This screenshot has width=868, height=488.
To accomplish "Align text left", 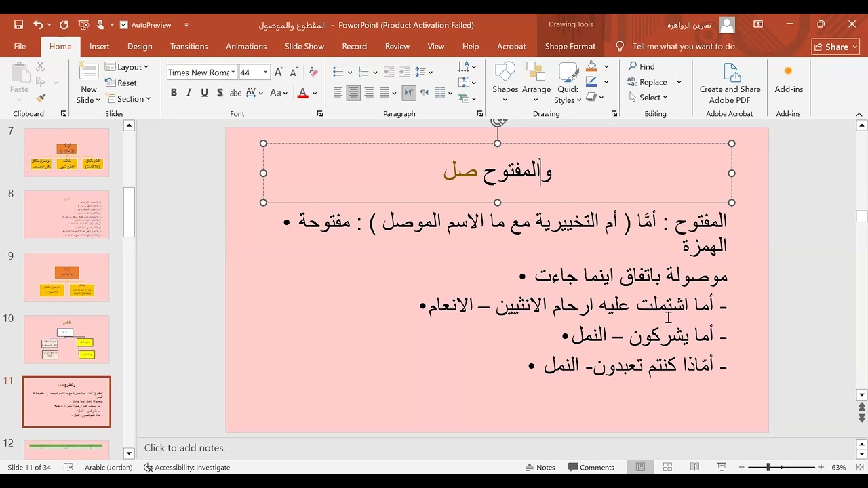I will [x=338, y=93].
